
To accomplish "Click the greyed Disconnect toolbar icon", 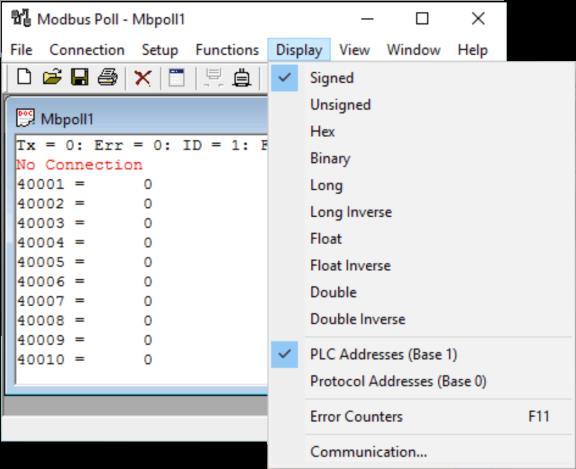I will point(214,77).
